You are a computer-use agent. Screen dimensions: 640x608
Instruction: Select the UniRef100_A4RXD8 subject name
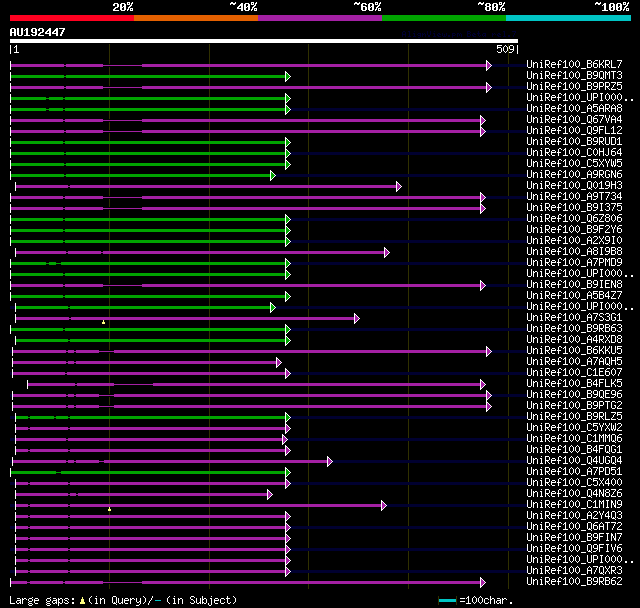574,340
